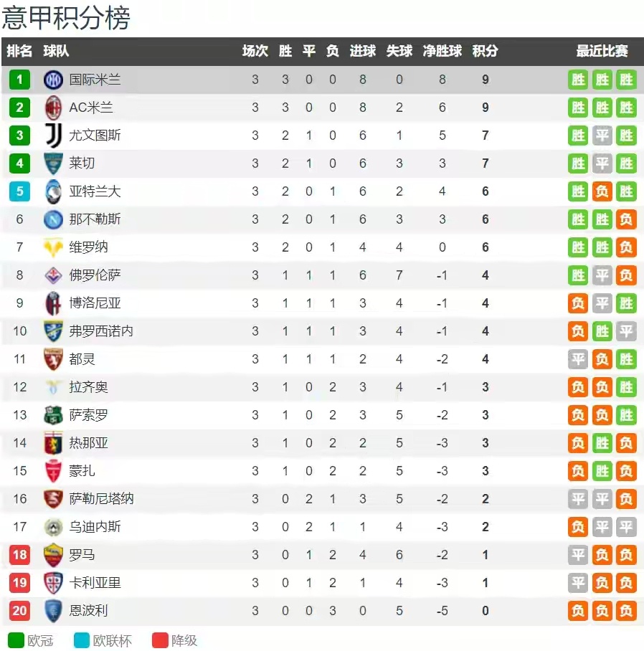Click the Napoli (那不勒斯) club badge
The image size is (644, 651).
point(54,219)
